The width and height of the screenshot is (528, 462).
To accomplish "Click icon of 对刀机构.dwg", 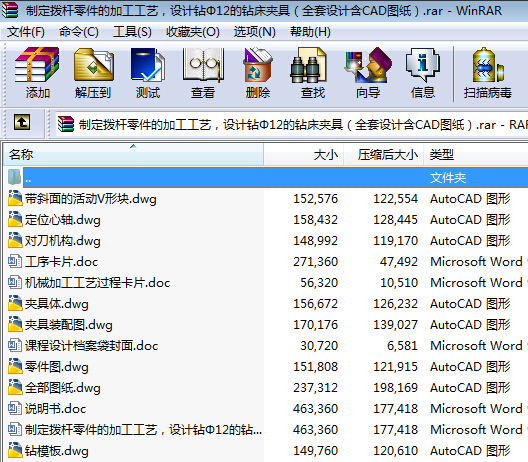I will (15, 240).
